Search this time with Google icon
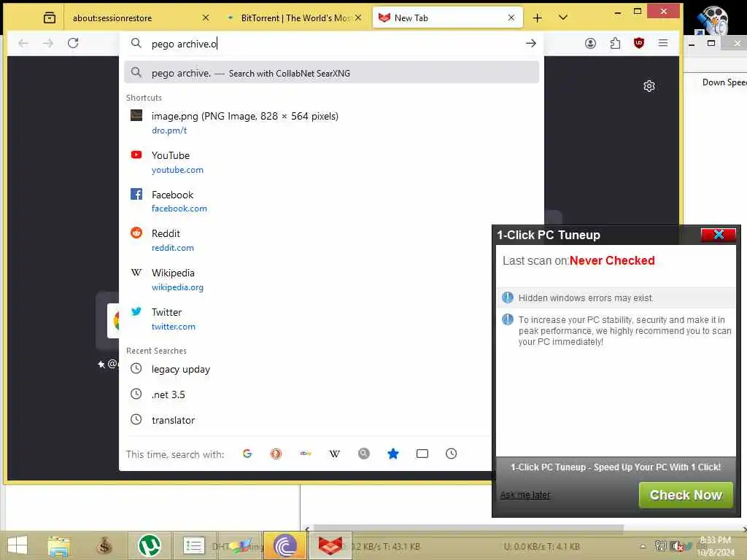 tap(247, 454)
